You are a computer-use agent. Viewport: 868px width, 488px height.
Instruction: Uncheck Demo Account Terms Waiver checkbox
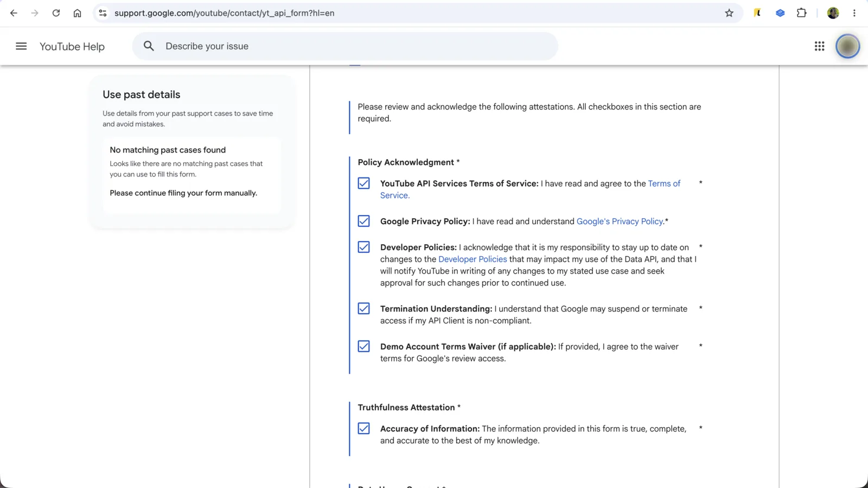(x=363, y=346)
